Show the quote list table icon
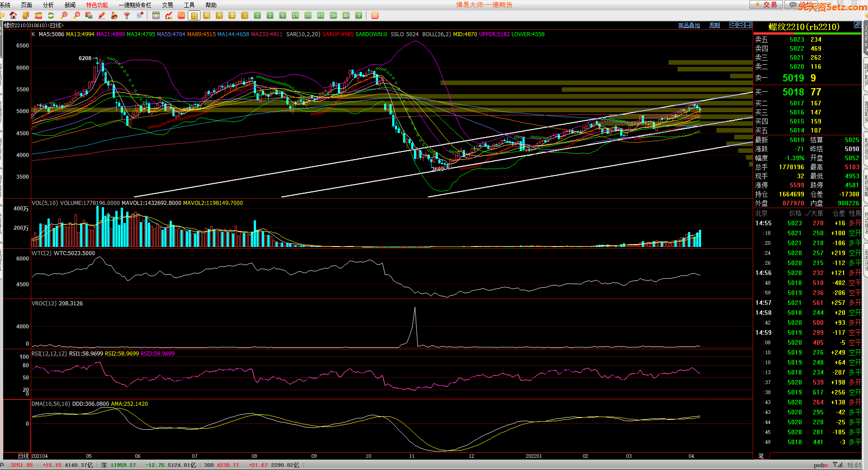This screenshot has width=868, height=470. tap(156, 15)
